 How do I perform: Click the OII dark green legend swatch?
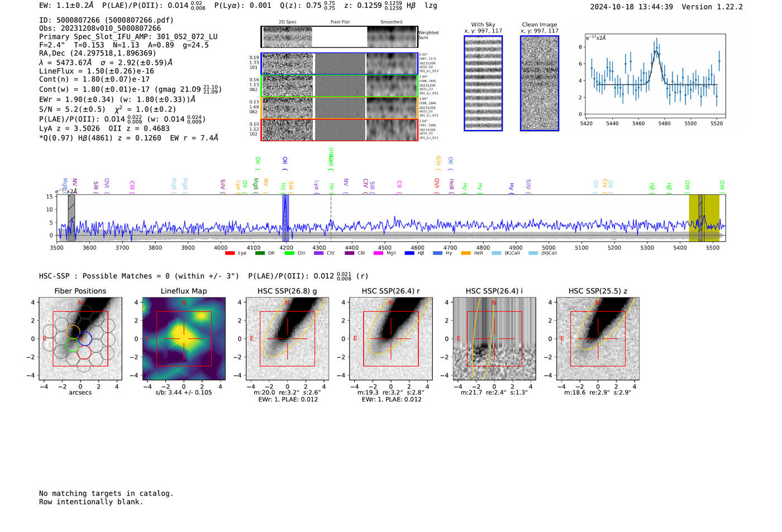259,253
